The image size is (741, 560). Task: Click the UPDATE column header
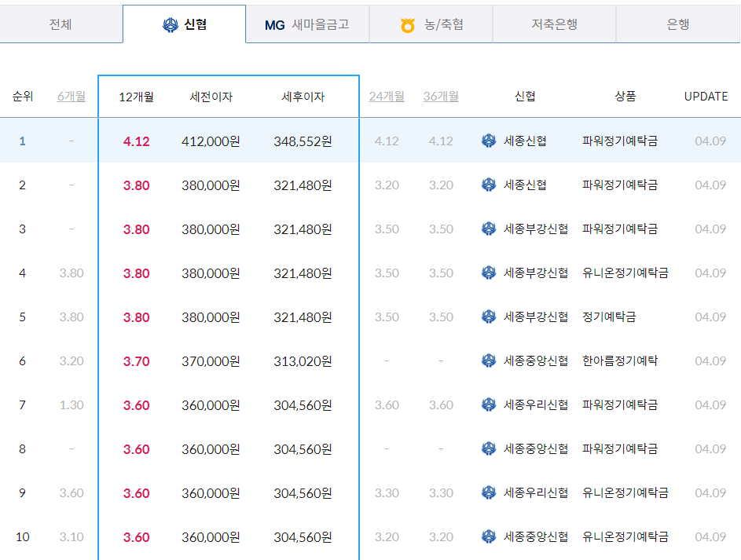click(x=706, y=97)
